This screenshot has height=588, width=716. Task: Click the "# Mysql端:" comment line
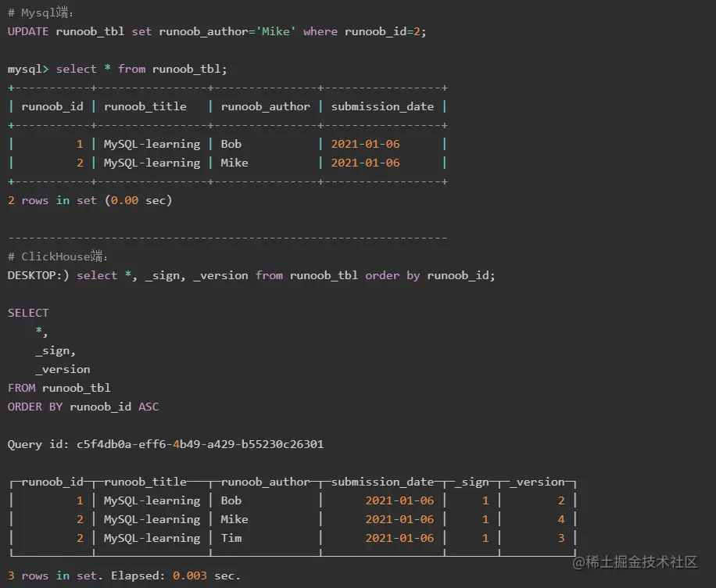[40, 13]
